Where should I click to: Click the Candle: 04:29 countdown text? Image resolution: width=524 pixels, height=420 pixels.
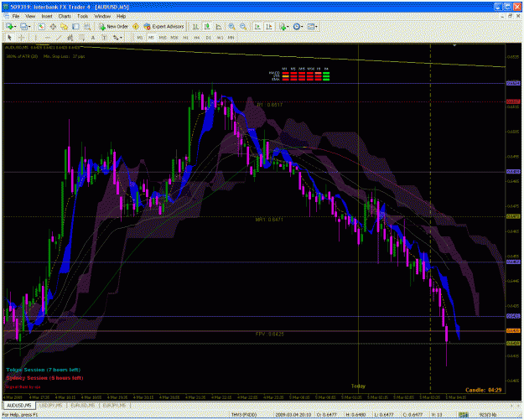484,390
